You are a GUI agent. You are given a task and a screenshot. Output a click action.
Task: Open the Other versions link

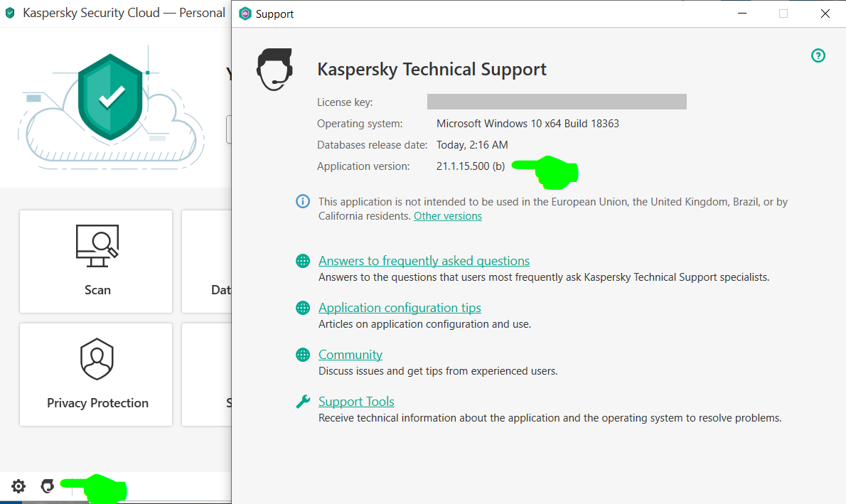pos(448,216)
